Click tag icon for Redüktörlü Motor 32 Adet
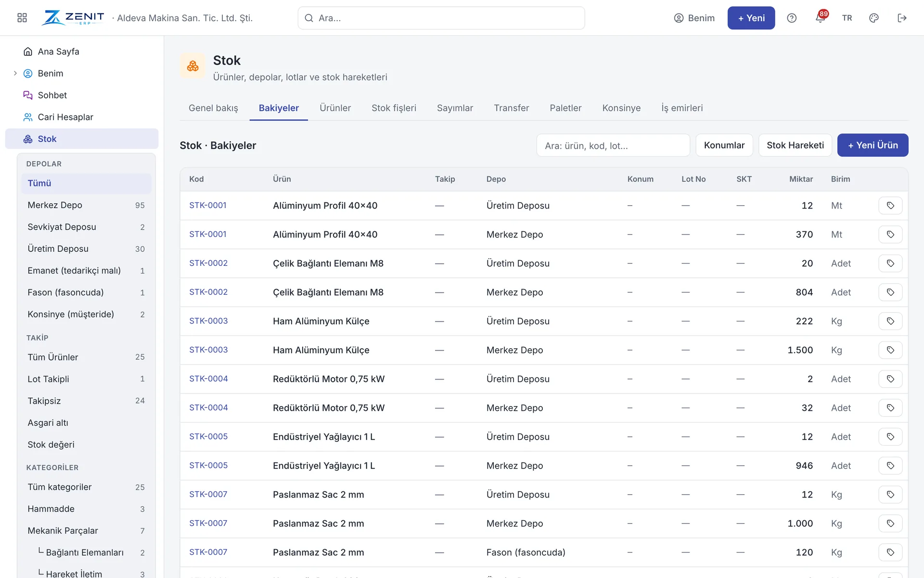This screenshot has height=578, width=924. (890, 408)
